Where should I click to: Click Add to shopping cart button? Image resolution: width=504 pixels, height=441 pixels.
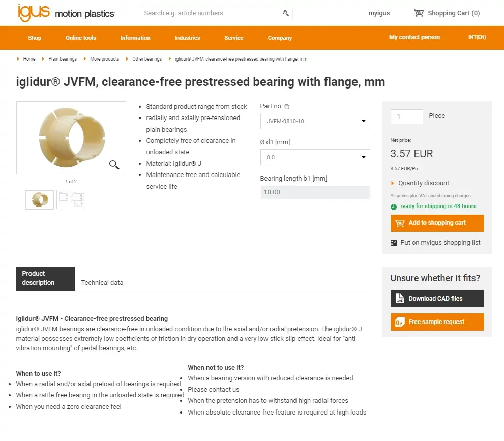point(437,223)
